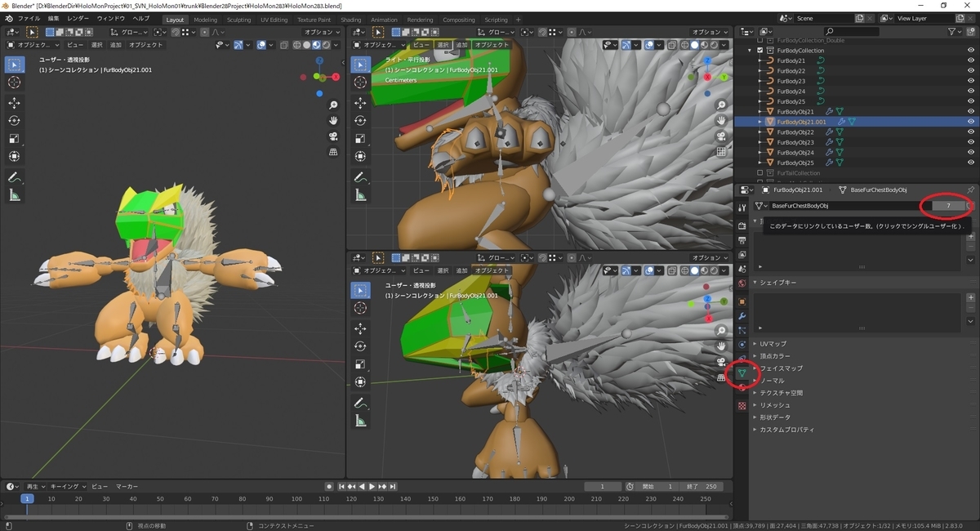Collapse the シェイプキー panel
Viewport: 980px width, 531px height.
click(x=778, y=282)
